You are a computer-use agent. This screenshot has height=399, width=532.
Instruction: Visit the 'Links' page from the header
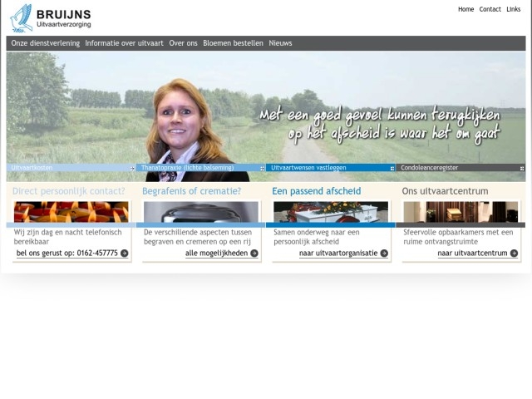[x=514, y=9]
